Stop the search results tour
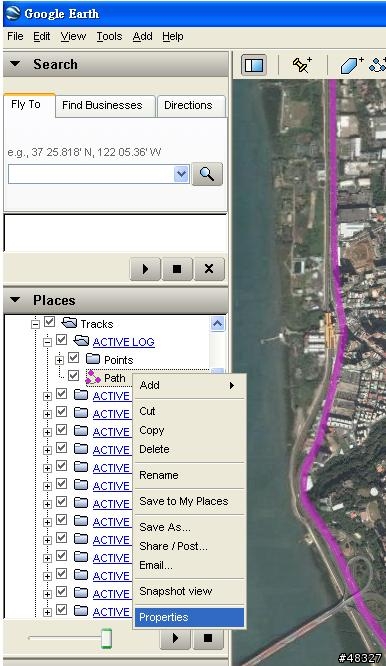Image resolution: width=386 pixels, height=666 pixels. (177, 269)
